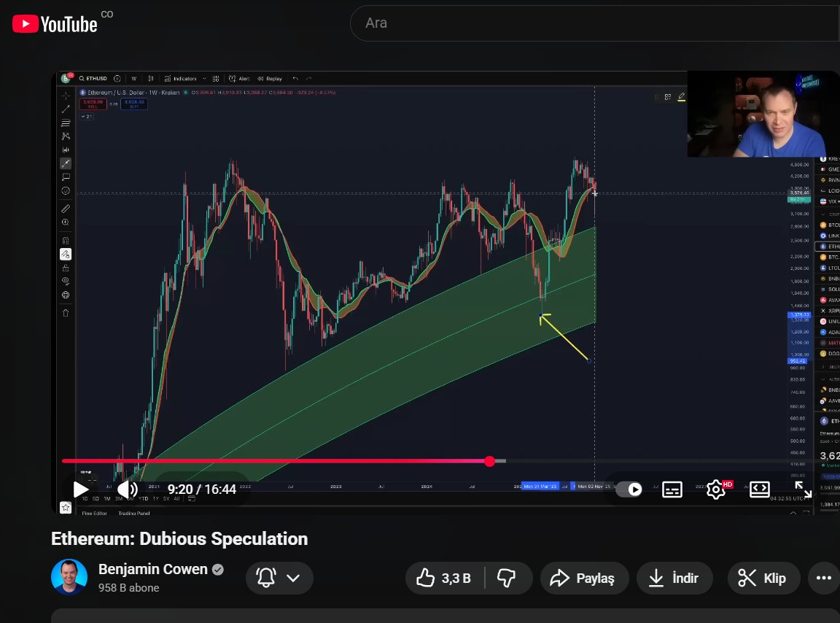Dislike the video
This screenshot has width=840, height=623.
coord(506,578)
